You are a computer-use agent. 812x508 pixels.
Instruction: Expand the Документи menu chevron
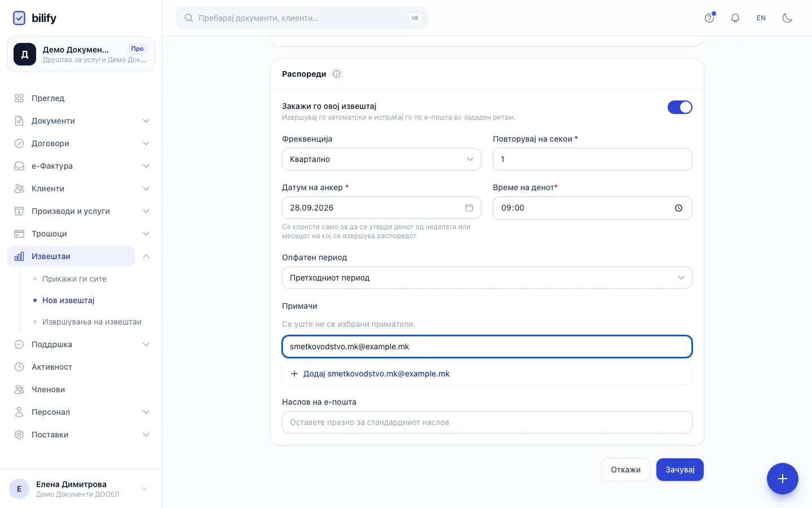pos(146,121)
